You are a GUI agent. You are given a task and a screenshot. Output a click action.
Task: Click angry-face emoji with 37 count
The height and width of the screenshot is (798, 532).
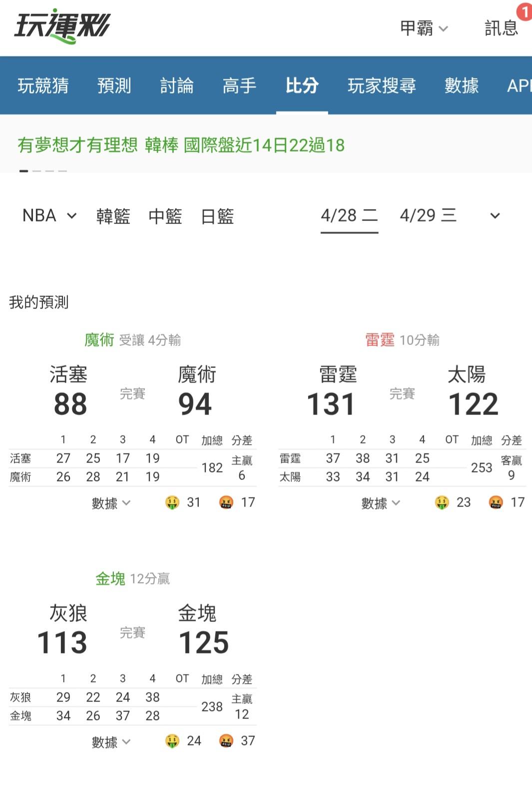coord(226,741)
